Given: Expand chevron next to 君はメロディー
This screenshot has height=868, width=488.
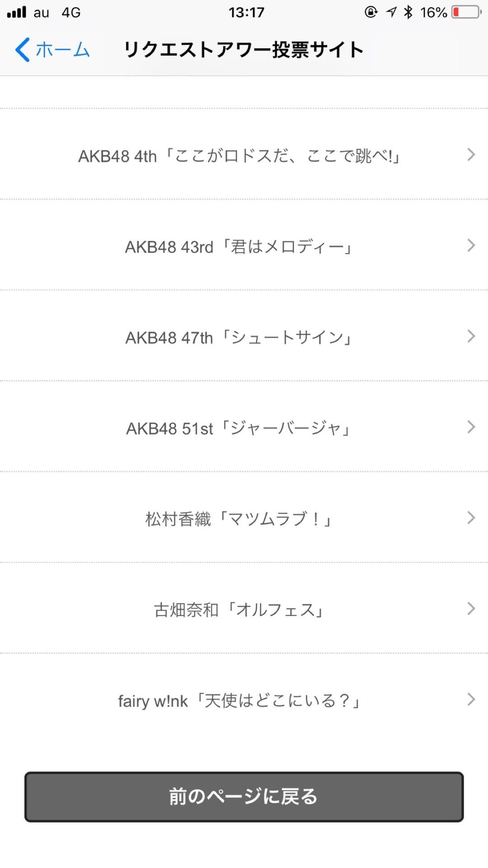Looking at the screenshot, I should [x=471, y=245].
